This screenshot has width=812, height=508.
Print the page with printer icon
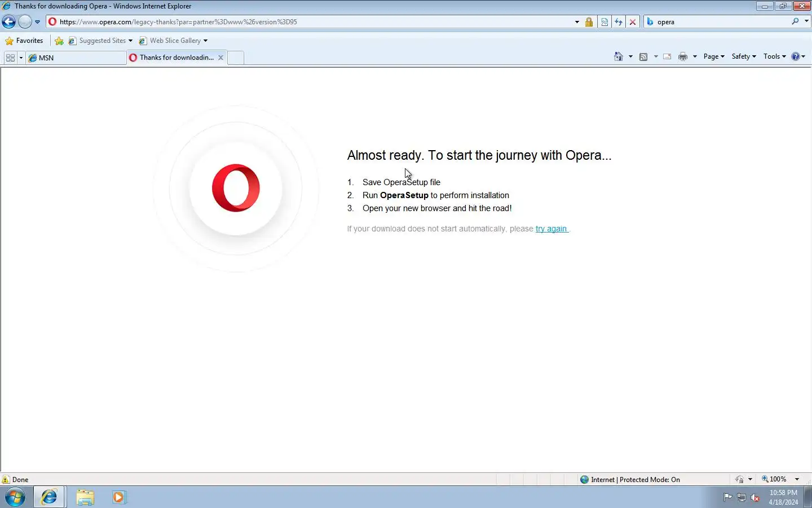pos(683,56)
